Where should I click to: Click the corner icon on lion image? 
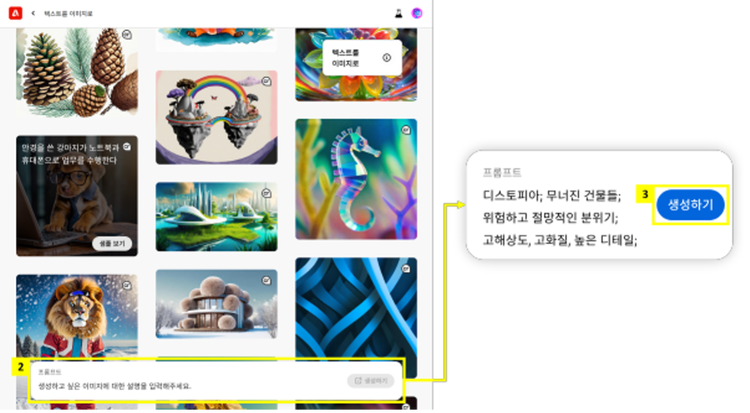pyautogui.click(x=127, y=285)
